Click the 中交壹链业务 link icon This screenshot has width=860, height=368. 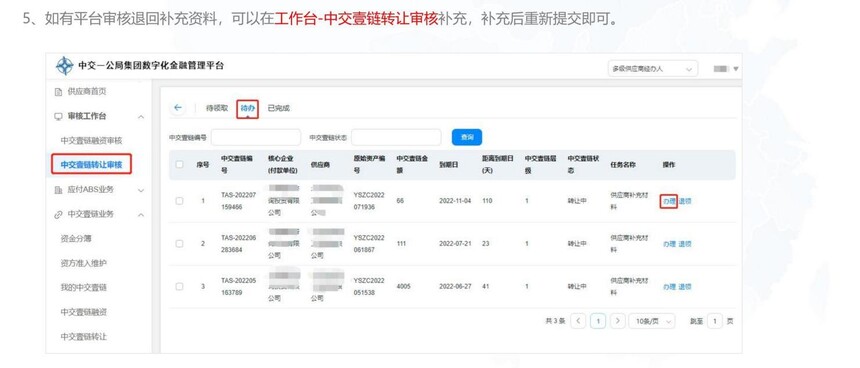point(58,214)
